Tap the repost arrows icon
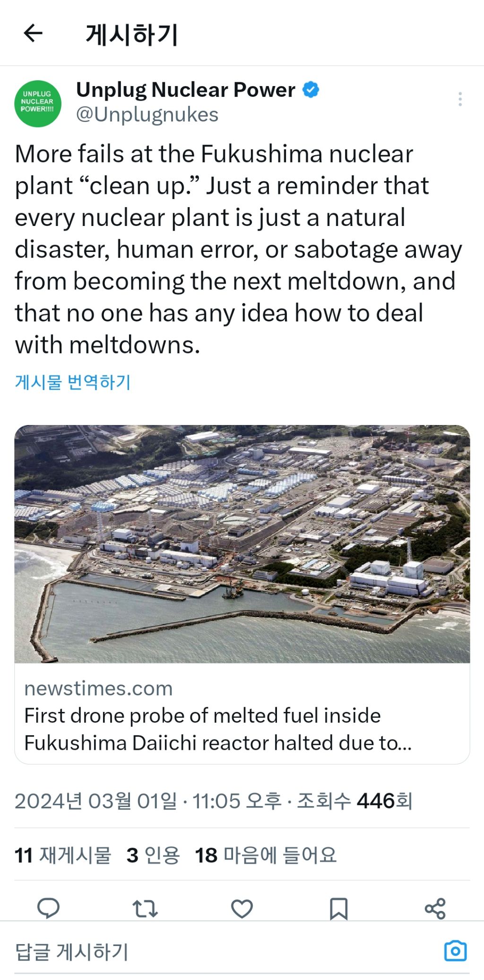 (x=145, y=908)
